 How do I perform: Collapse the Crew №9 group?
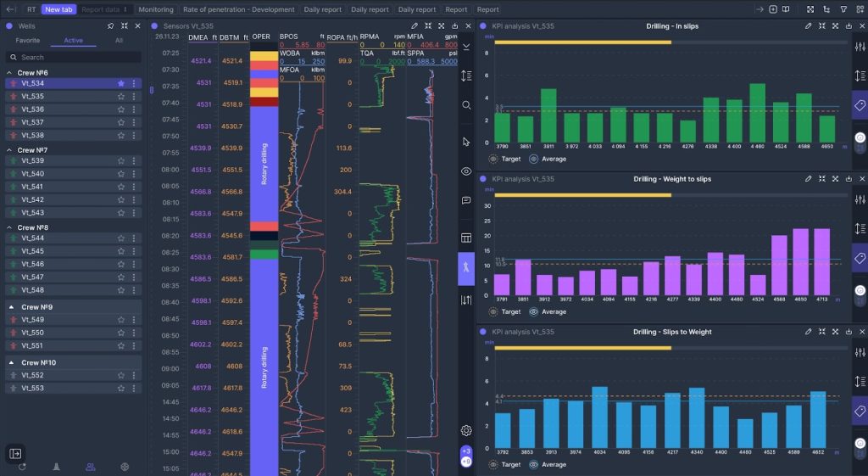[x=11, y=307]
